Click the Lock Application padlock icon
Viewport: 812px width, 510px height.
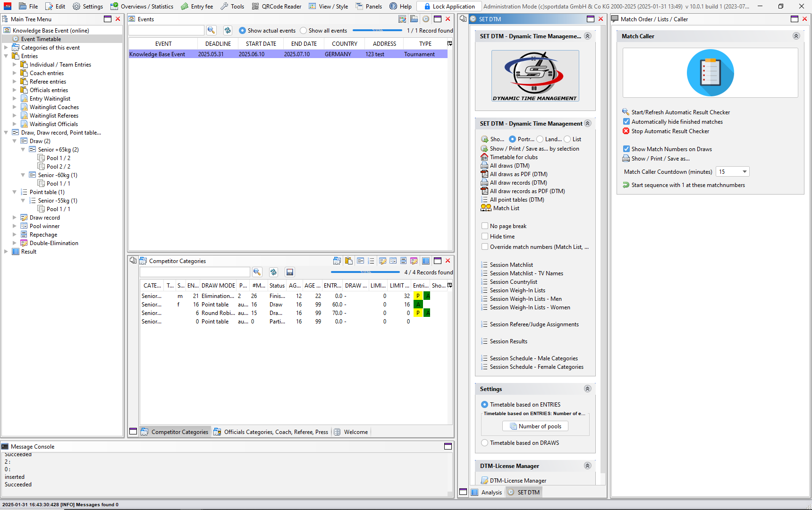(427, 6)
